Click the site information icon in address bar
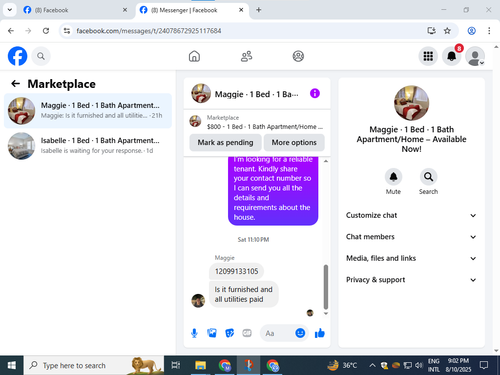 pos(67,31)
